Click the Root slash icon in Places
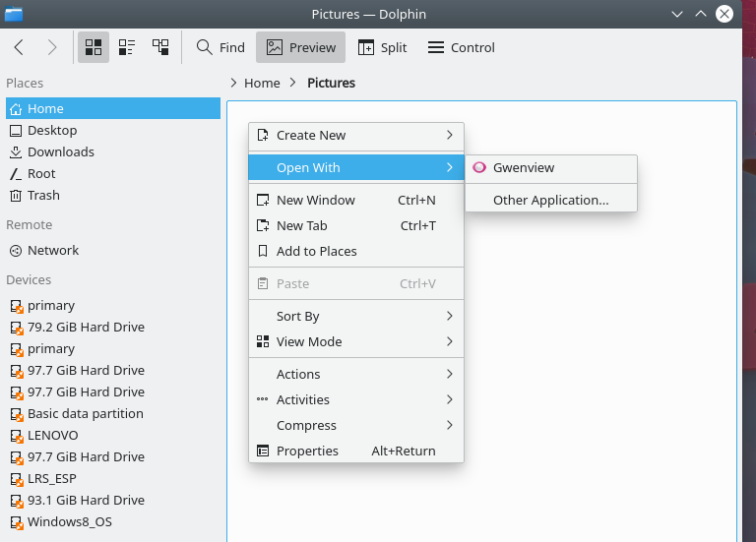756x542 pixels. click(x=16, y=173)
